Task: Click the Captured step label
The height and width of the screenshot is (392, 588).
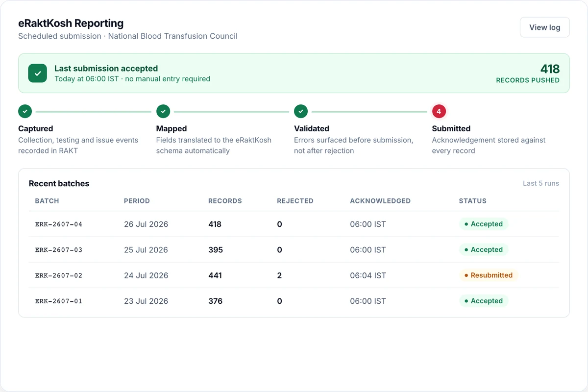Action: [x=35, y=128]
